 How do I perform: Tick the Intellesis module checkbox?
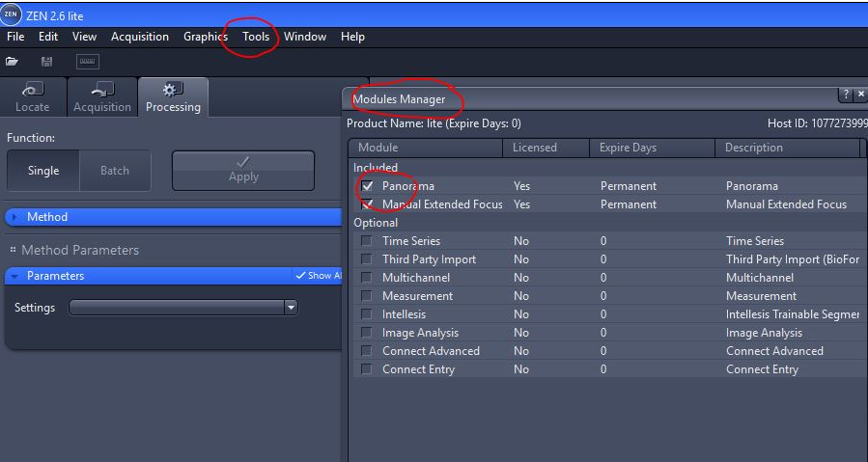point(366,314)
